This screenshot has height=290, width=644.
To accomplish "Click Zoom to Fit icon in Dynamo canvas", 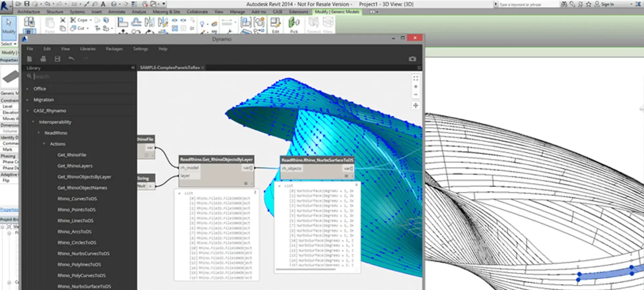I will tap(416, 78).
